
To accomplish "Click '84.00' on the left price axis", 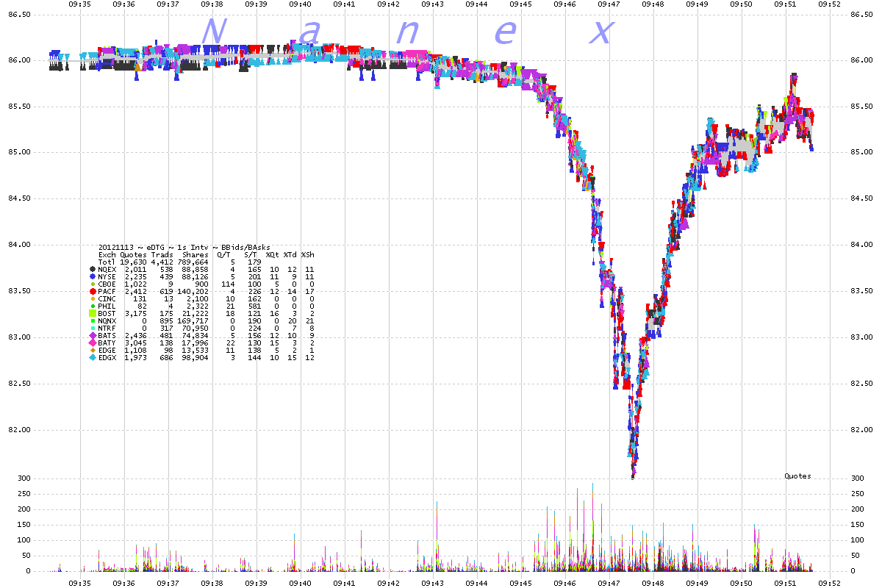I will [18, 245].
